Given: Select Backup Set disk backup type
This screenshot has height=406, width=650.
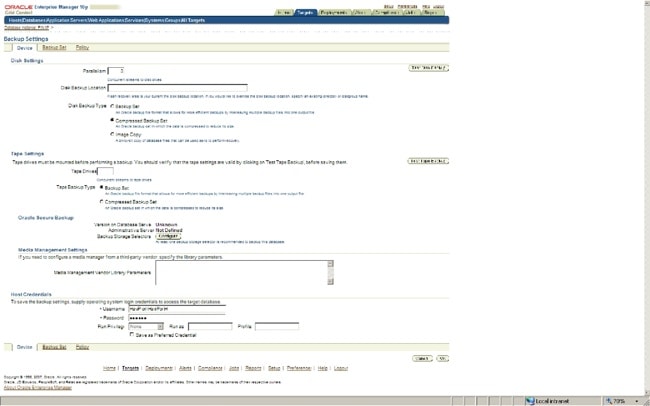Looking at the screenshot, I should 112,106.
